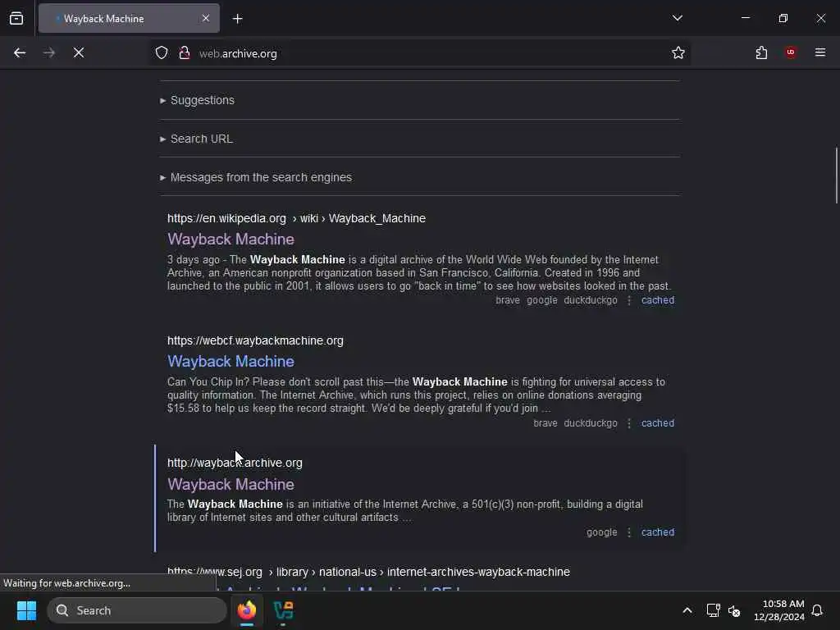Open the https://webcf.waybackmachine.org URL
840x630 pixels.
click(255, 340)
